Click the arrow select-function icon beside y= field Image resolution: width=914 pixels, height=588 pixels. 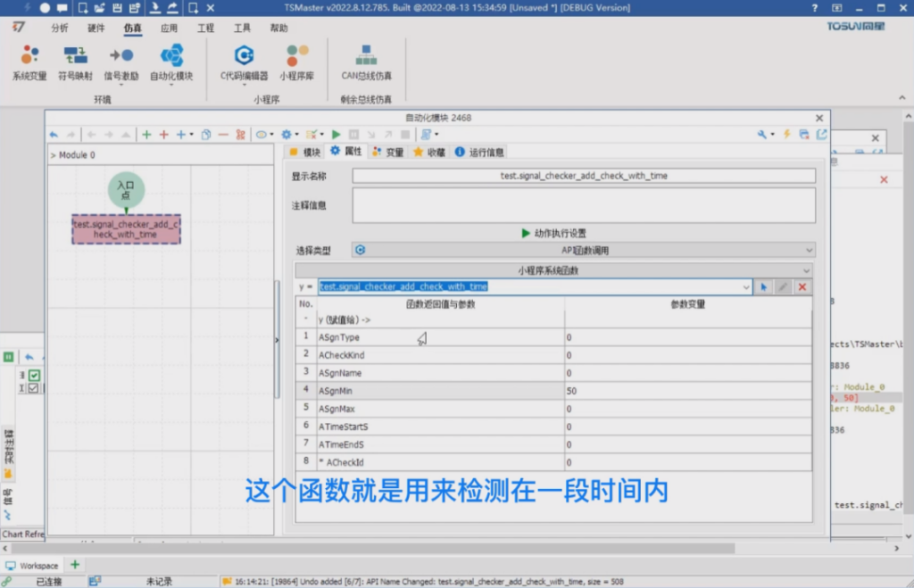point(764,286)
